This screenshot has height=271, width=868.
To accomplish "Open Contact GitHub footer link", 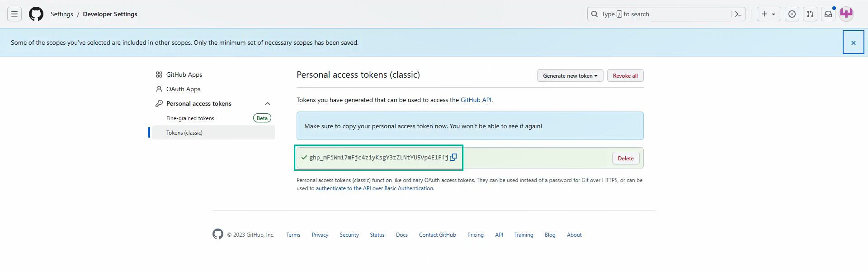I will 438,234.
